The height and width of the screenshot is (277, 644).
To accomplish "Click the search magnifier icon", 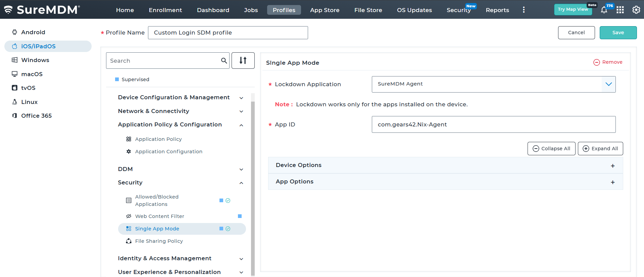I will point(224,61).
